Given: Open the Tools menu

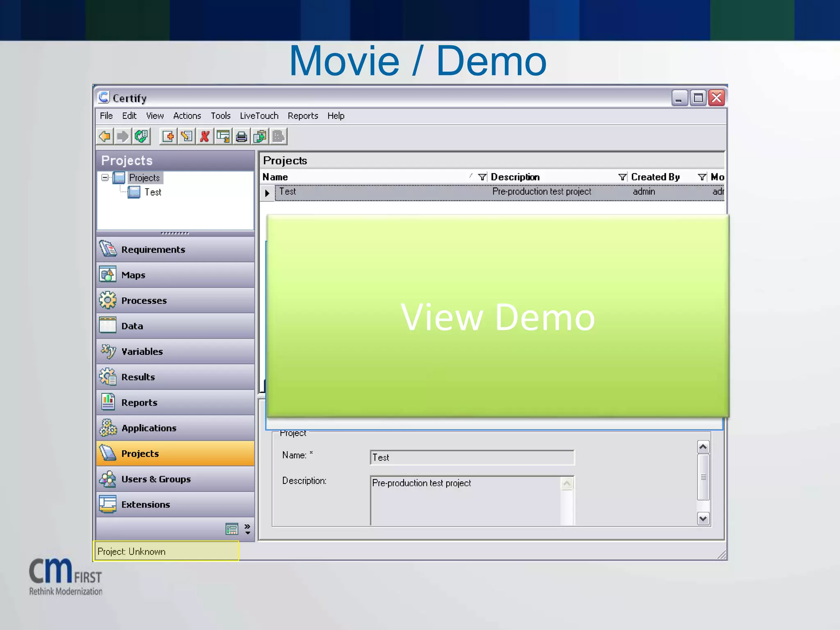Looking at the screenshot, I should pyautogui.click(x=221, y=116).
